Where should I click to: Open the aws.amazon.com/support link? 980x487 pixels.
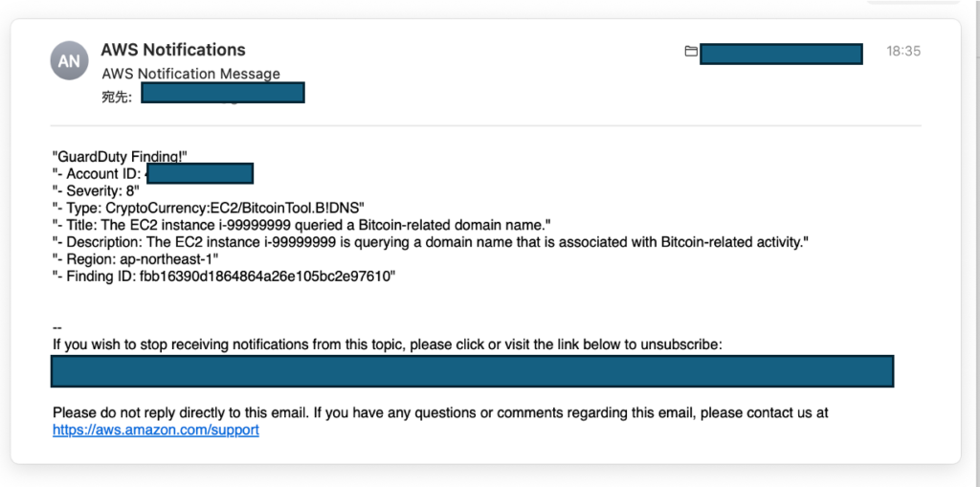(156, 431)
